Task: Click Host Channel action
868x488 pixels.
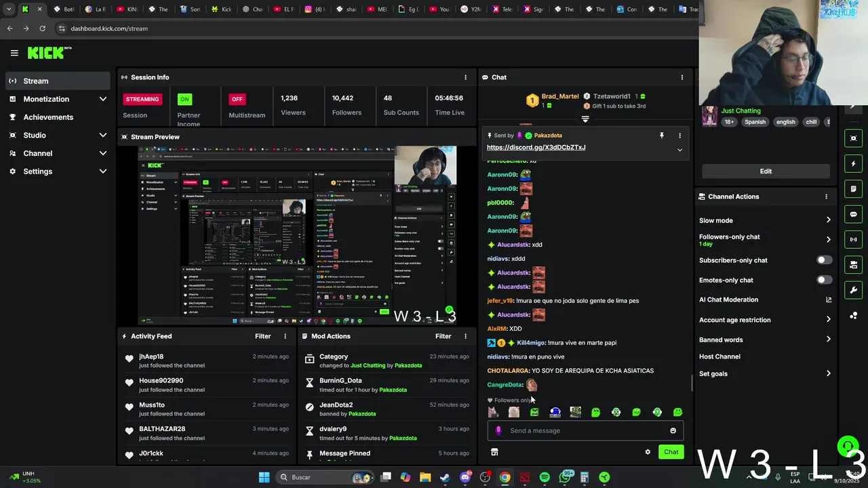Action: (719, 357)
